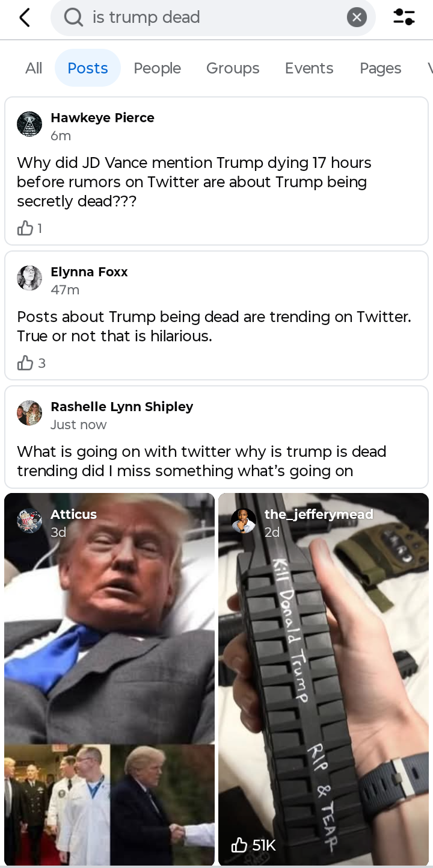Open the search filters icon
The image size is (433, 868).
[404, 17]
